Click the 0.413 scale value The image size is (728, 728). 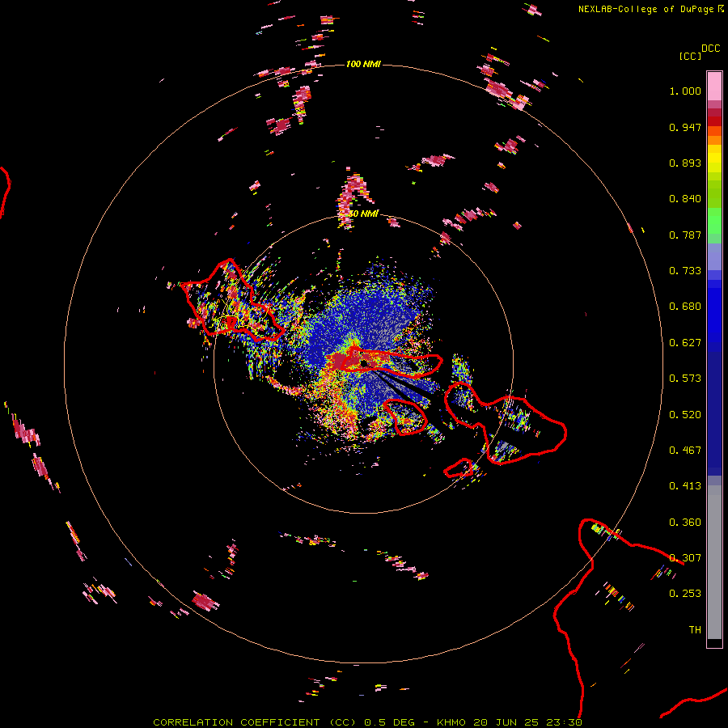point(685,486)
